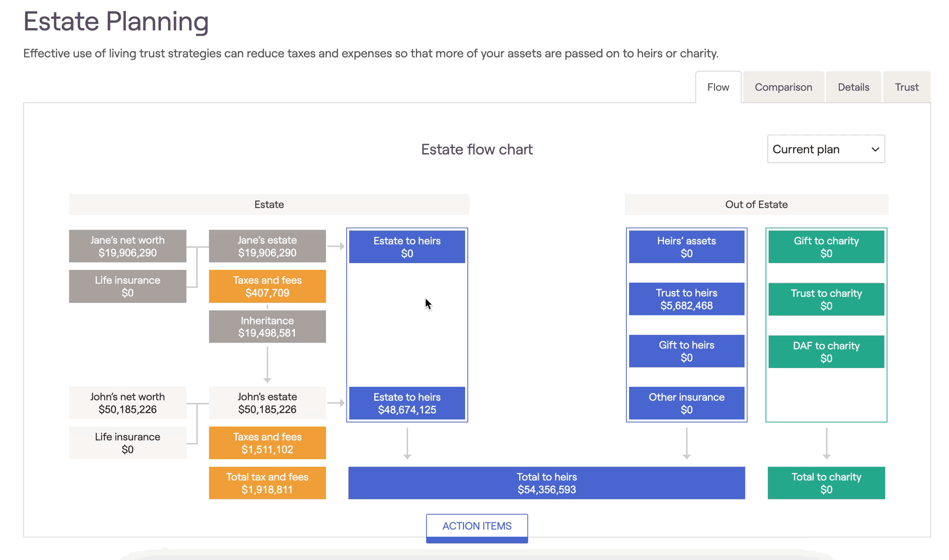
Task: Click the Gift to charity box
Action: tap(826, 247)
